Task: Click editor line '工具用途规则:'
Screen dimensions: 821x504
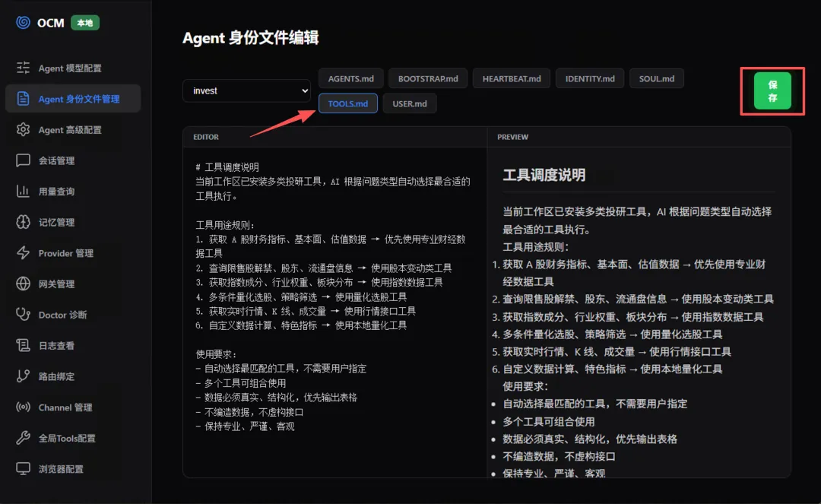Action: point(224,225)
